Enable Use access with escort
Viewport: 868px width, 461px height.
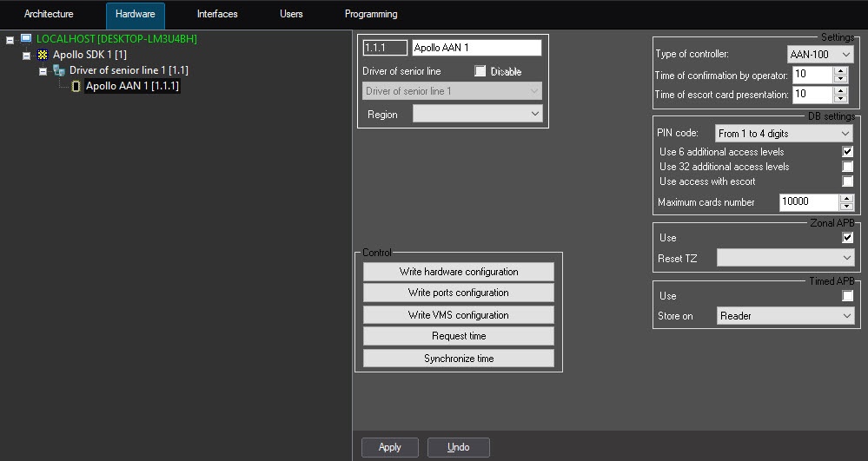point(847,181)
